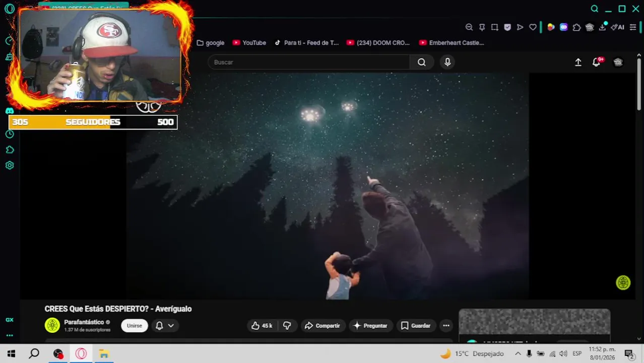Open the taskbar clock showing 11:52 p. m.

[x=602, y=353]
